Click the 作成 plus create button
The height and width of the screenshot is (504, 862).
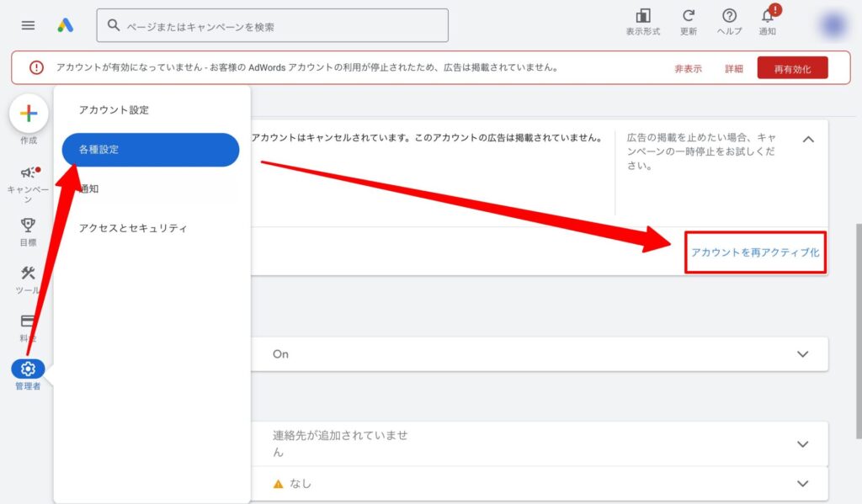click(29, 114)
